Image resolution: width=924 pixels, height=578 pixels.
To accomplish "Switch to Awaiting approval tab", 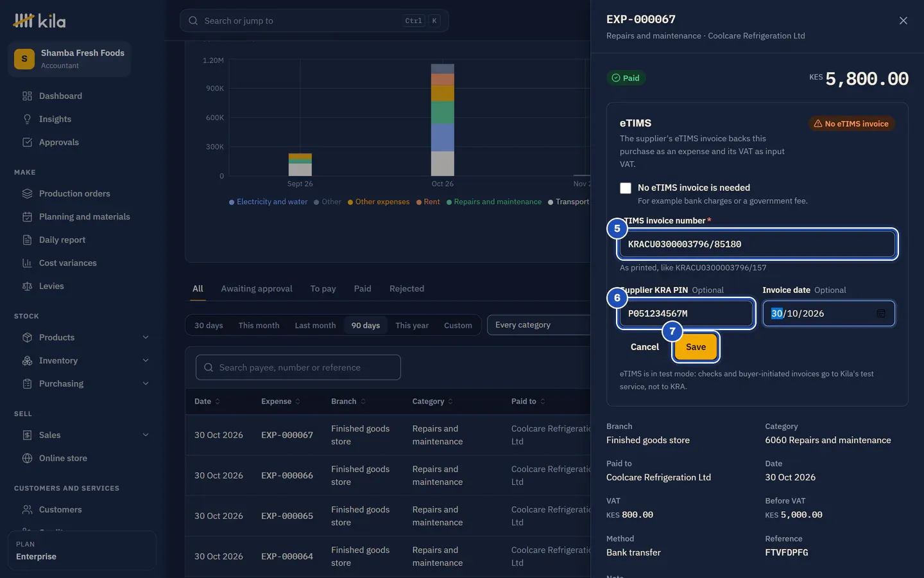I will click(257, 288).
